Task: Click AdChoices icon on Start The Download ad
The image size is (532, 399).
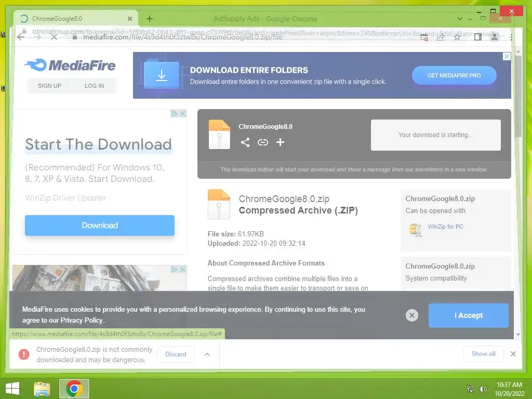Action: [175, 114]
